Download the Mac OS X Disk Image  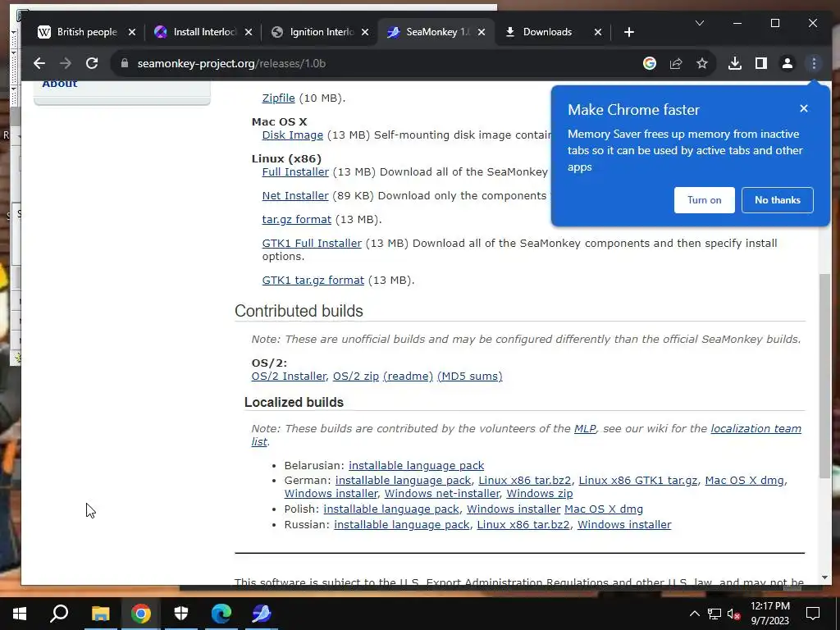click(293, 135)
